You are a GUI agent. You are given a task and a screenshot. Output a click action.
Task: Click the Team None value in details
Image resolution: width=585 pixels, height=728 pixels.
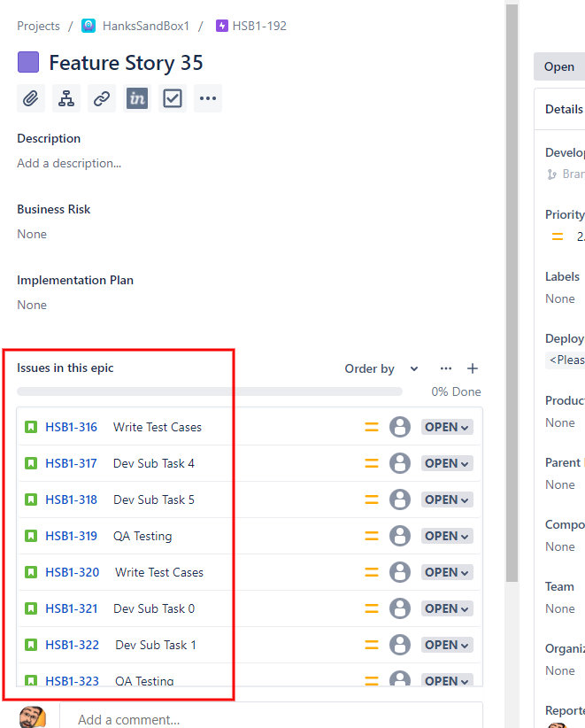[560, 608]
